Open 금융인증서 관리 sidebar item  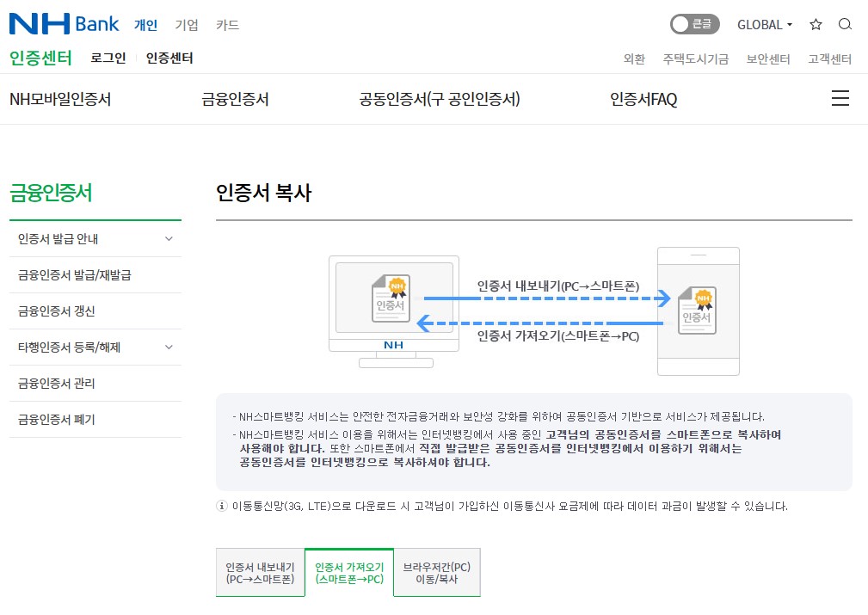95,383
